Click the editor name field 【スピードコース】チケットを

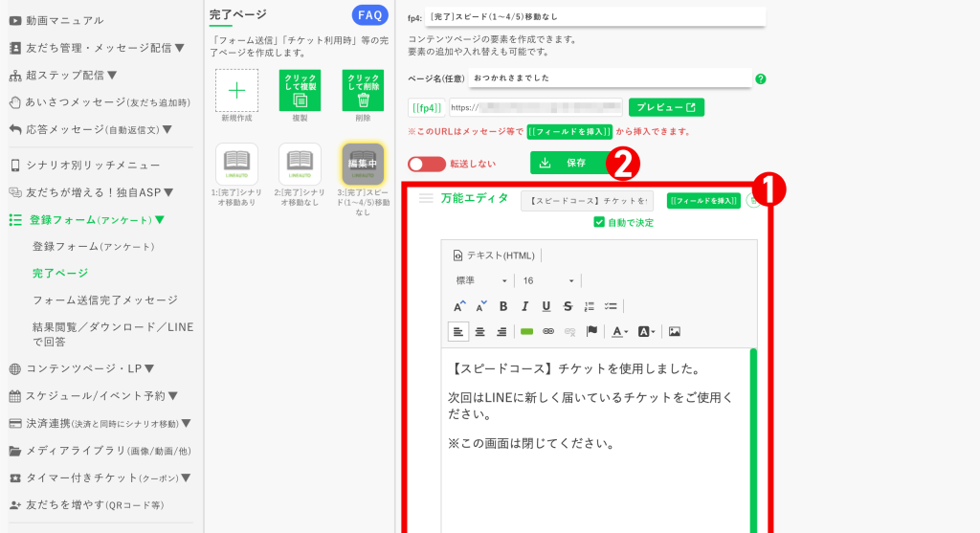click(x=587, y=201)
